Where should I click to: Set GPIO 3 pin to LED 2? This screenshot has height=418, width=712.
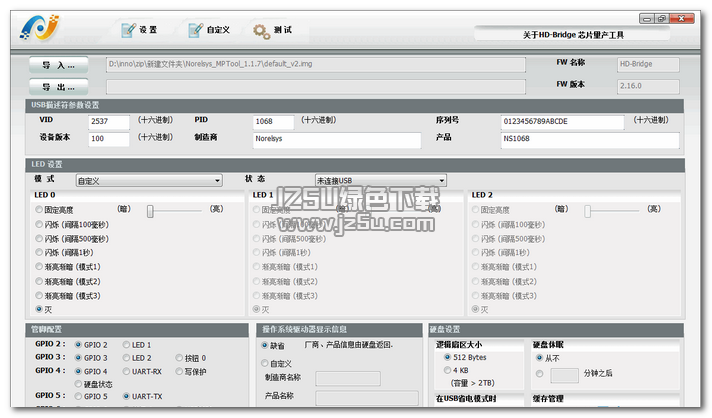point(126,358)
